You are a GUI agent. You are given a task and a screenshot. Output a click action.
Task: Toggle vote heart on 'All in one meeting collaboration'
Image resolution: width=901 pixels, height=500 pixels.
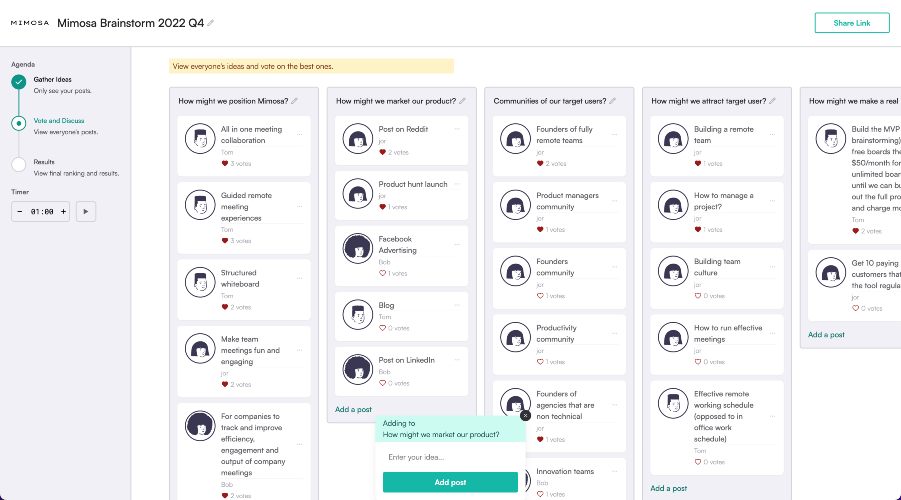[225, 164]
